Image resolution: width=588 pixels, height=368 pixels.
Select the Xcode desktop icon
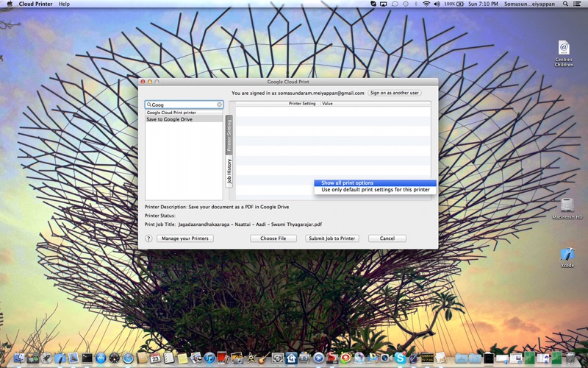pyautogui.click(x=567, y=257)
